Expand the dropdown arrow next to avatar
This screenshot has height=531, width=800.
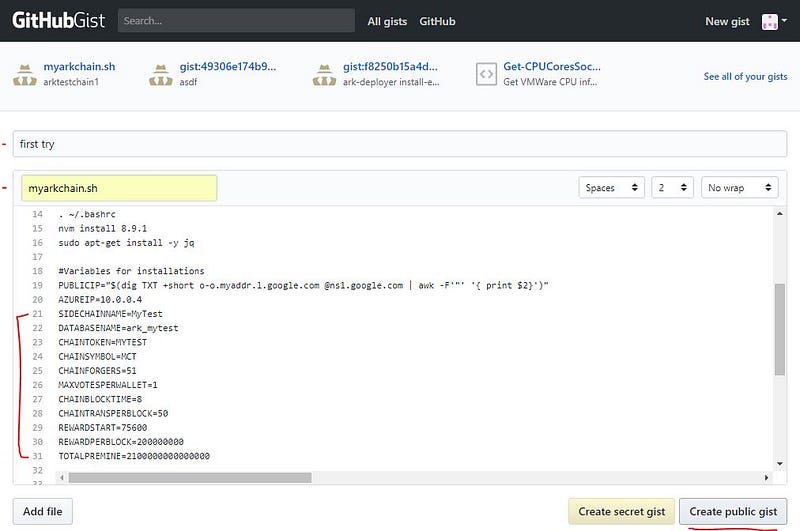click(784, 20)
